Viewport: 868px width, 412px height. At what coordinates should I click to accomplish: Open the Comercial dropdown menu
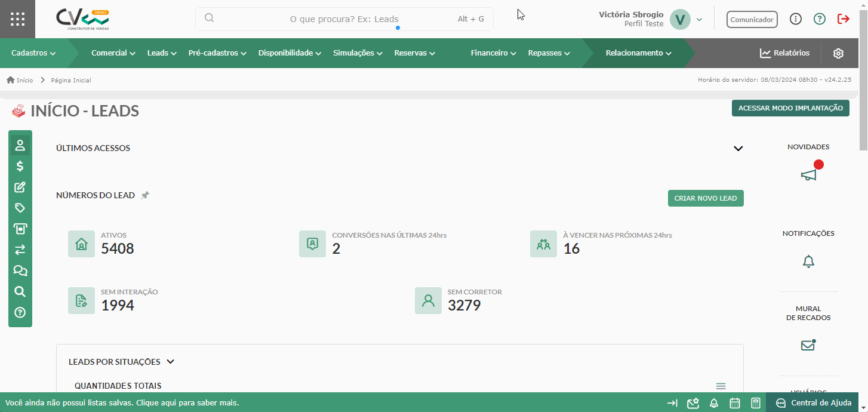pos(113,53)
